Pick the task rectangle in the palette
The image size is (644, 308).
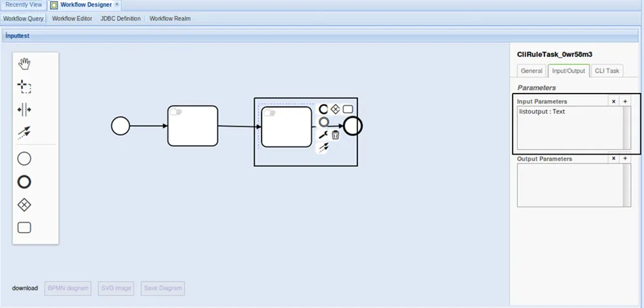pyautogui.click(x=24, y=228)
